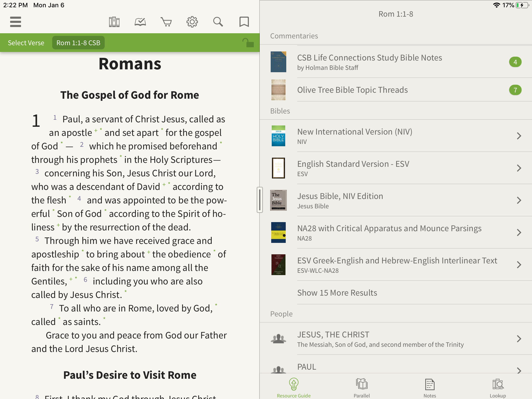Screen dimensions: 532x399
Task: Switch to the Notes tab
Action: coord(430,388)
